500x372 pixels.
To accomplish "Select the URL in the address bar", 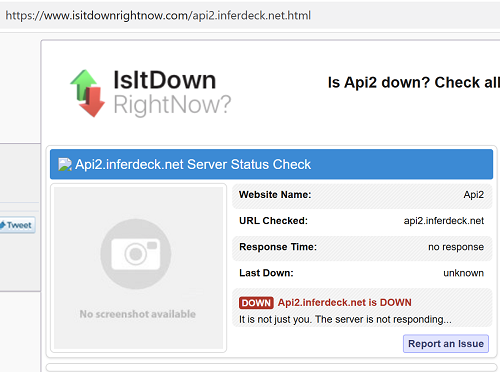I will 158,15.
